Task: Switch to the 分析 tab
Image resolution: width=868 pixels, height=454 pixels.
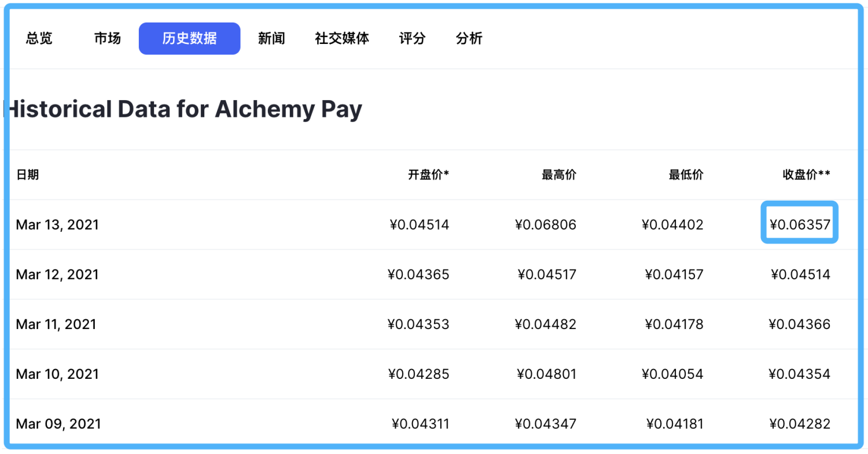Action: (x=469, y=39)
